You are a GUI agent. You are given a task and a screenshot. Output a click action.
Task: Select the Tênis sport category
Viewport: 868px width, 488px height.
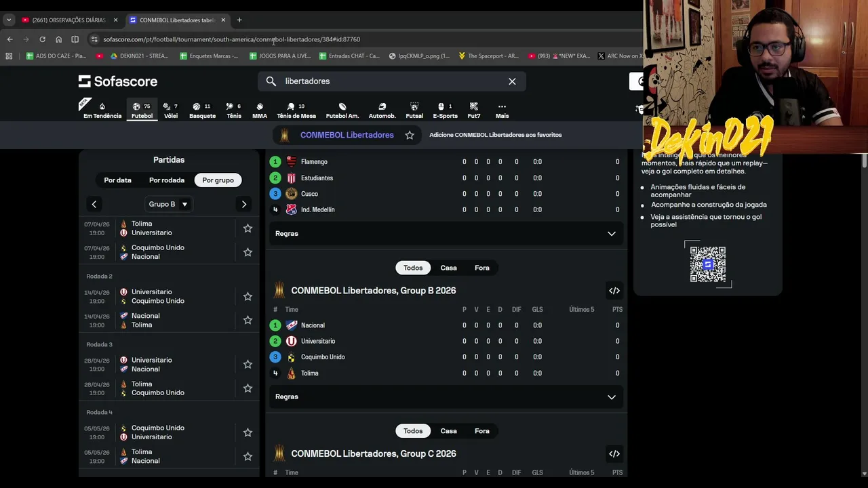(234, 110)
